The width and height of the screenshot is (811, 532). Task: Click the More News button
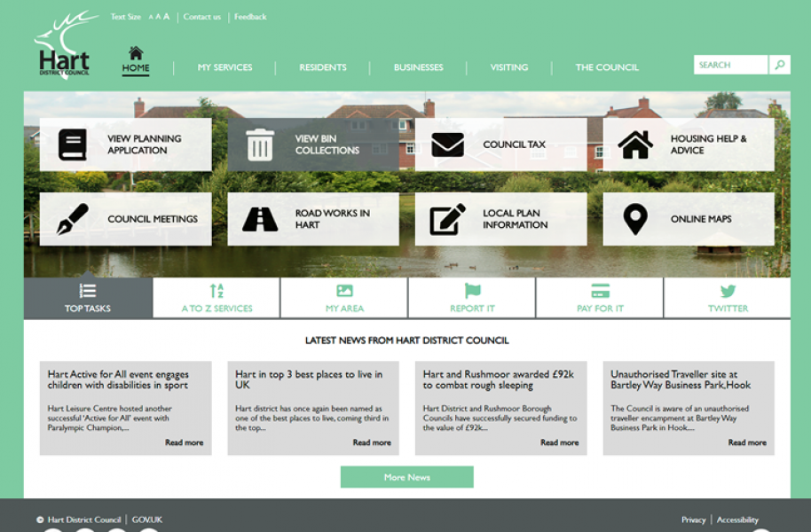coord(407,477)
